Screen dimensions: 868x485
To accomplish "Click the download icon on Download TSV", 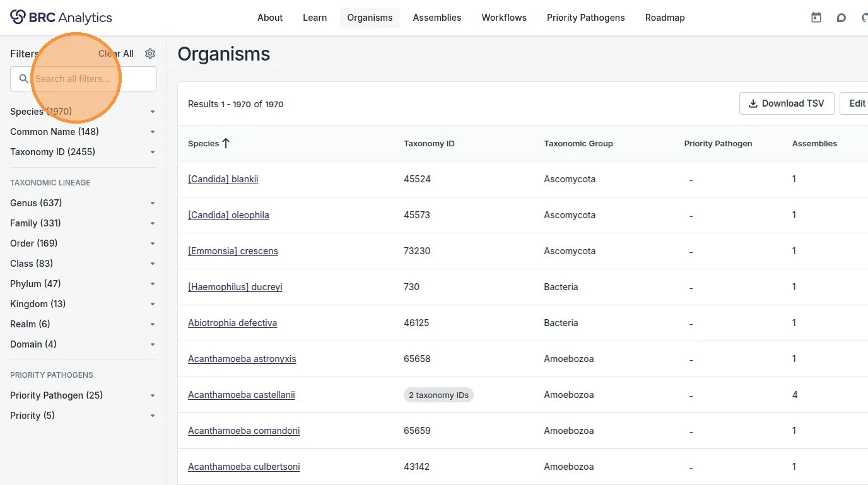I will pos(753,103).
